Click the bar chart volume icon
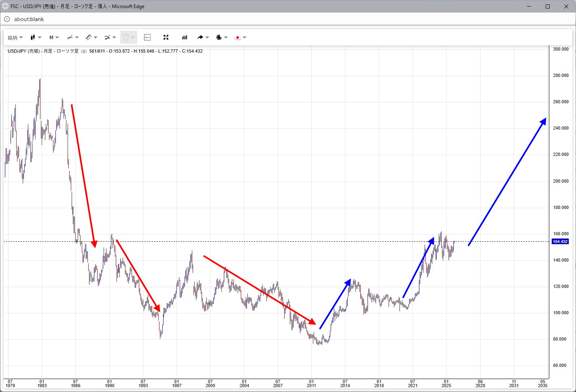576x392 pixels. [185, 37]
